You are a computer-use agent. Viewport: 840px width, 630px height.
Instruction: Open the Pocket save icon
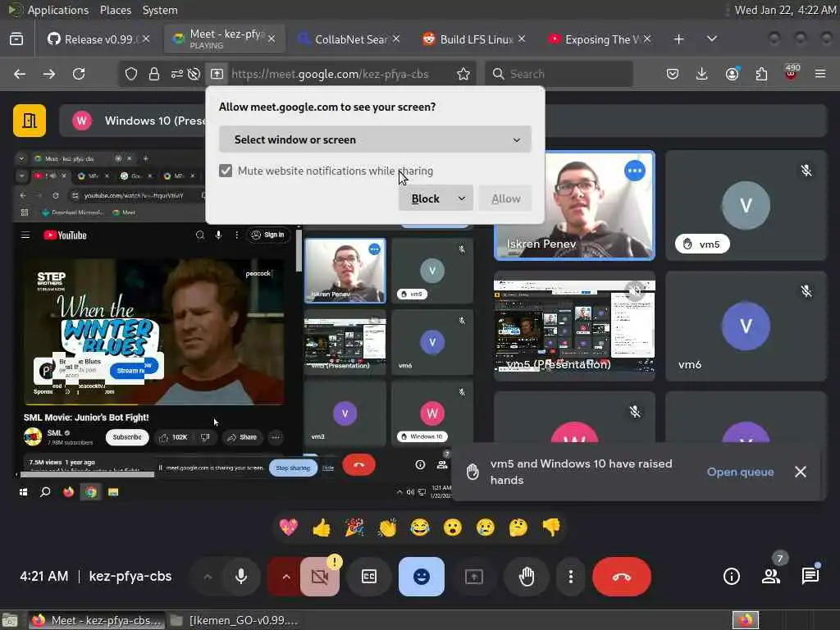tap(673, 74)
